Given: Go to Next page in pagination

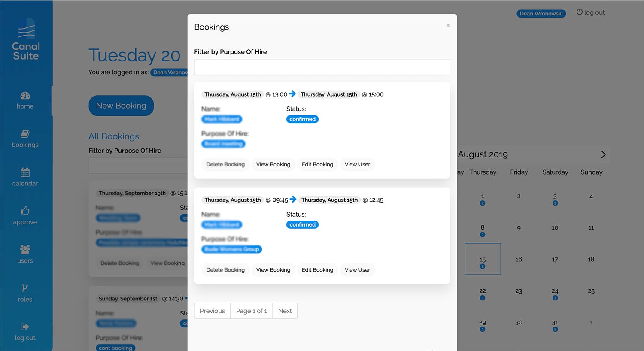Looking at the screenshot, I should 285,311.
